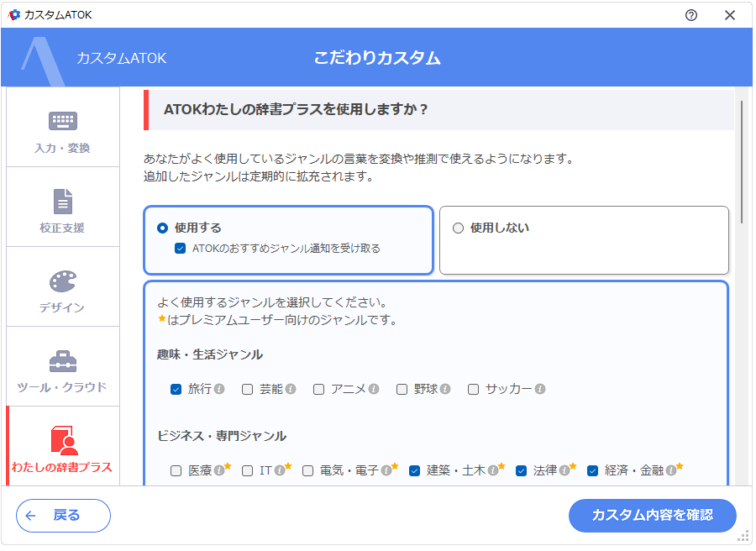Check the 電気・電子 genre checkbox
The image size is (756, 551).
(307, 470)
